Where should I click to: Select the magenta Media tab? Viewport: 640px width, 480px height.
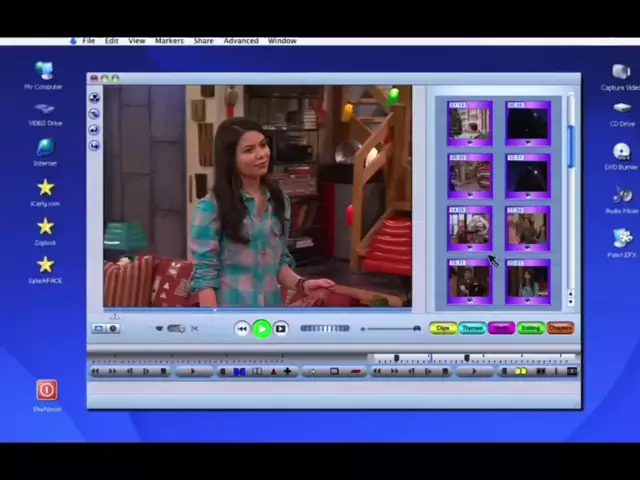[502, 328]
